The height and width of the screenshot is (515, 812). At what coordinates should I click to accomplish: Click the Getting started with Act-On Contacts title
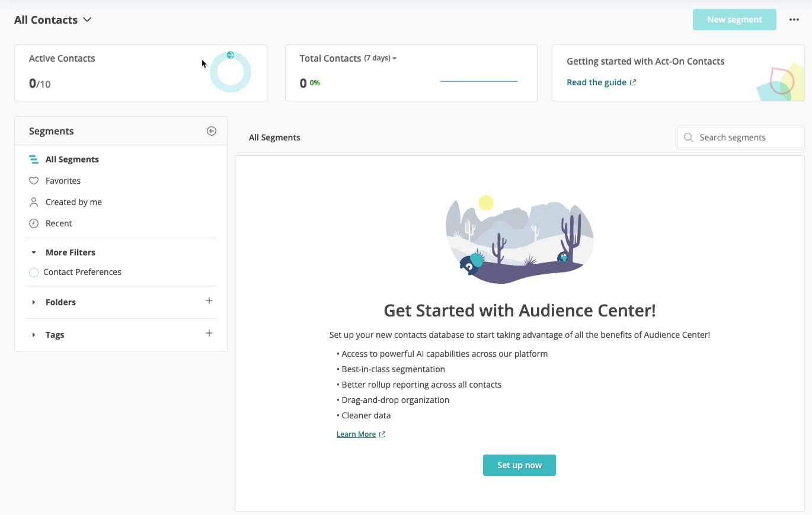[645, 61]
